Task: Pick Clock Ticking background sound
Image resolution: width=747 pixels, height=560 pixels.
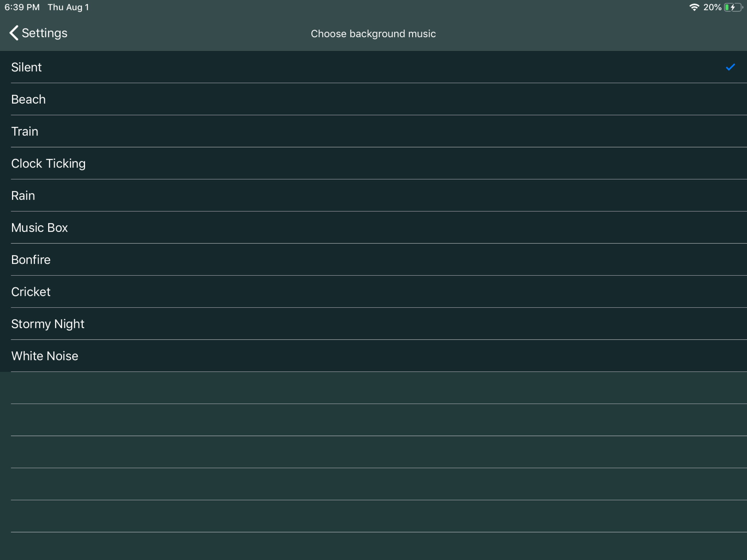Action: (48, 164)
